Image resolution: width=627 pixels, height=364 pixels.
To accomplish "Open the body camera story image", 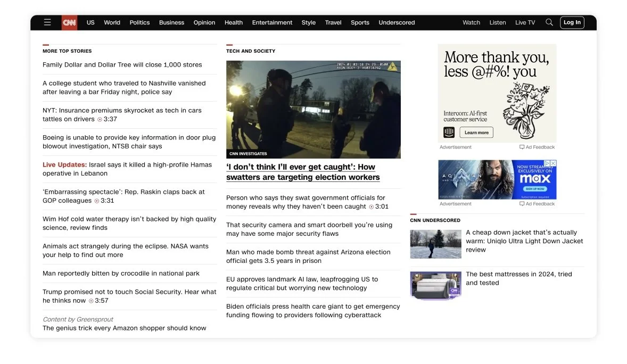I will 313,110.
